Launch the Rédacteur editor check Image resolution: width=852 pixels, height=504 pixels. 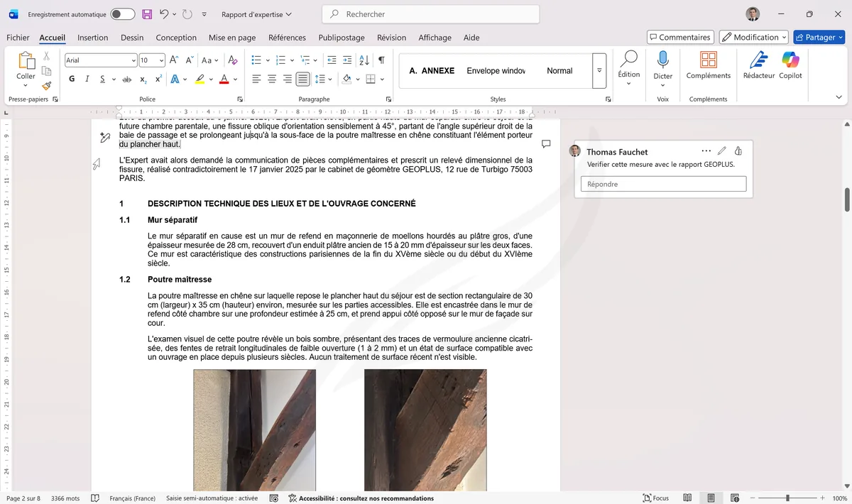pos(758,69)
